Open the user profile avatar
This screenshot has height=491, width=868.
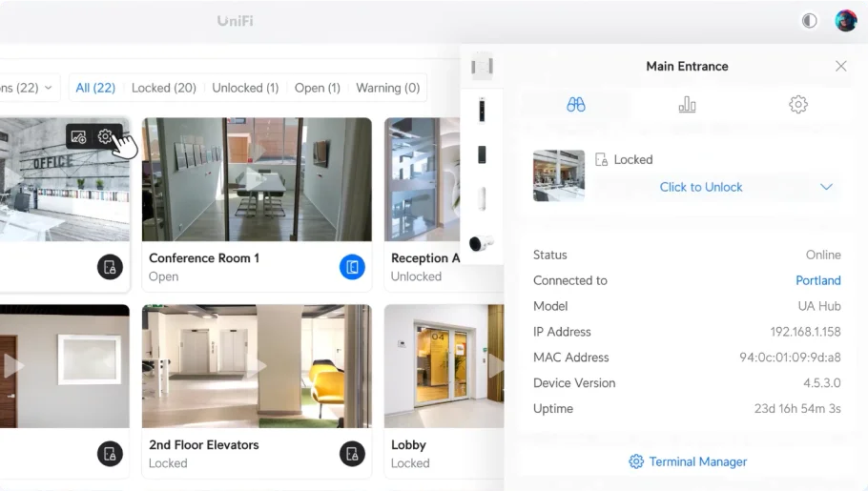pos(846,21)
